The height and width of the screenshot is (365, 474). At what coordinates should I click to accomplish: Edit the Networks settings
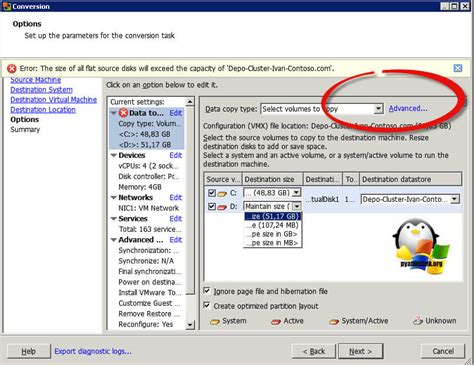[x=176, y=198]
